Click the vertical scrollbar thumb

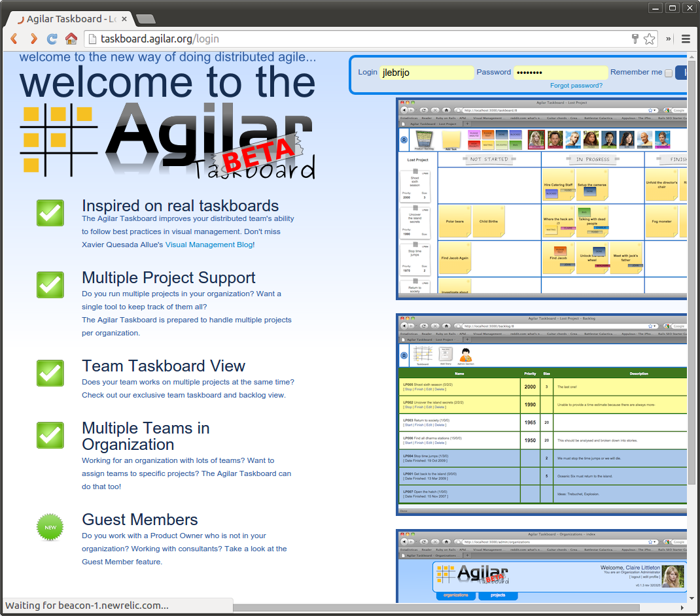691,273
